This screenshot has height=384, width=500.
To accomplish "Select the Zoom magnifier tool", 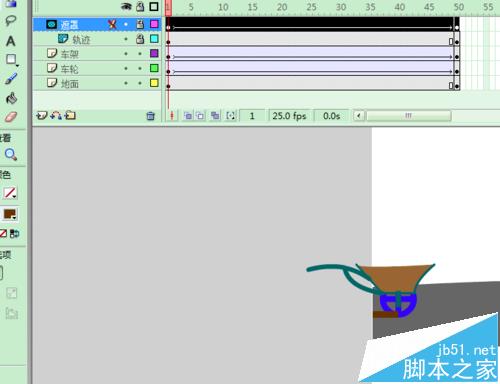I will (x=11, y=154).
